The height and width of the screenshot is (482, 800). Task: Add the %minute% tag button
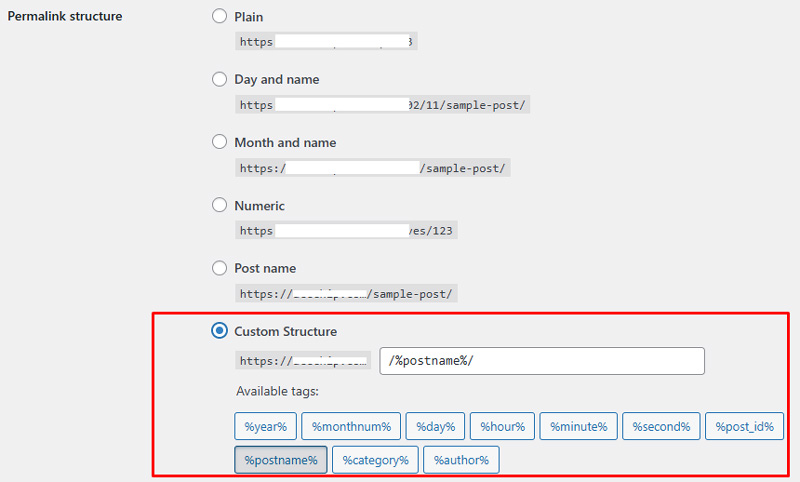click(x=578, y=427)
